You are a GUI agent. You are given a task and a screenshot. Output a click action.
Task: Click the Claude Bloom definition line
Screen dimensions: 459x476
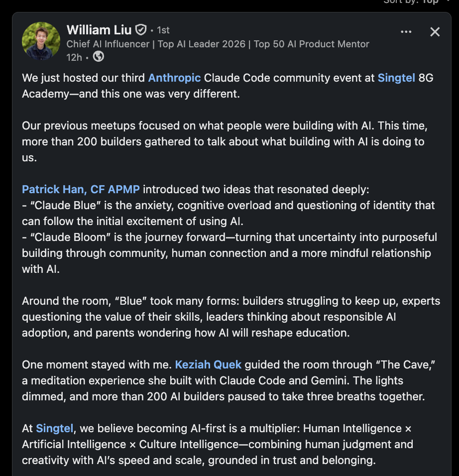(x=229, y=253)
